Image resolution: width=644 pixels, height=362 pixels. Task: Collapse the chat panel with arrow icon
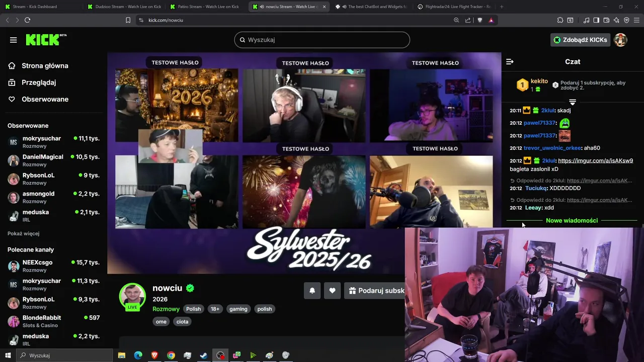(x=510, y=61)
